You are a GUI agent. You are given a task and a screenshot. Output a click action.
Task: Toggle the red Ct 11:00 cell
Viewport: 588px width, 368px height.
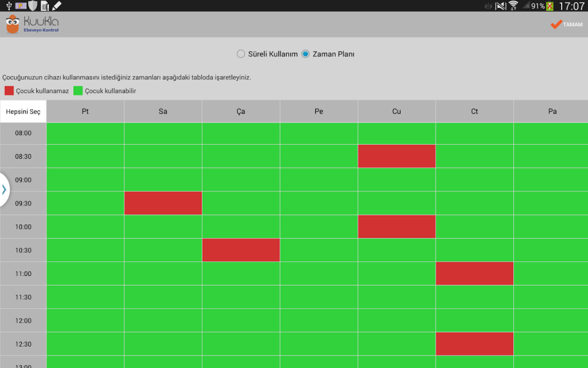[x=475, y=274]
